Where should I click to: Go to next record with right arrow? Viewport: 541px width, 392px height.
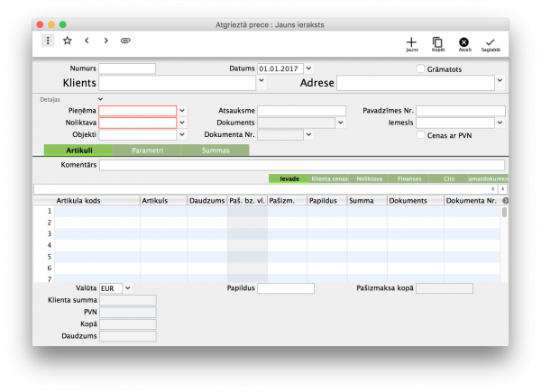pos(105,41)
